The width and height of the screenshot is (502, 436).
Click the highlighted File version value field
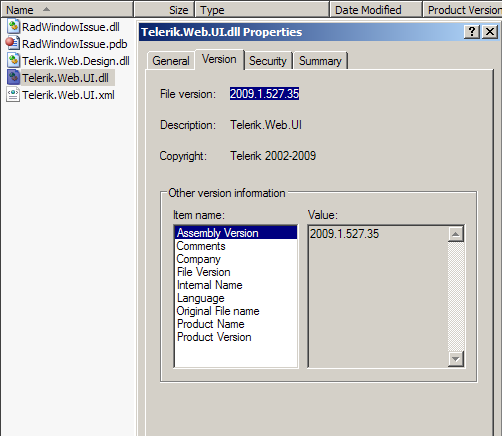[264, 94]
